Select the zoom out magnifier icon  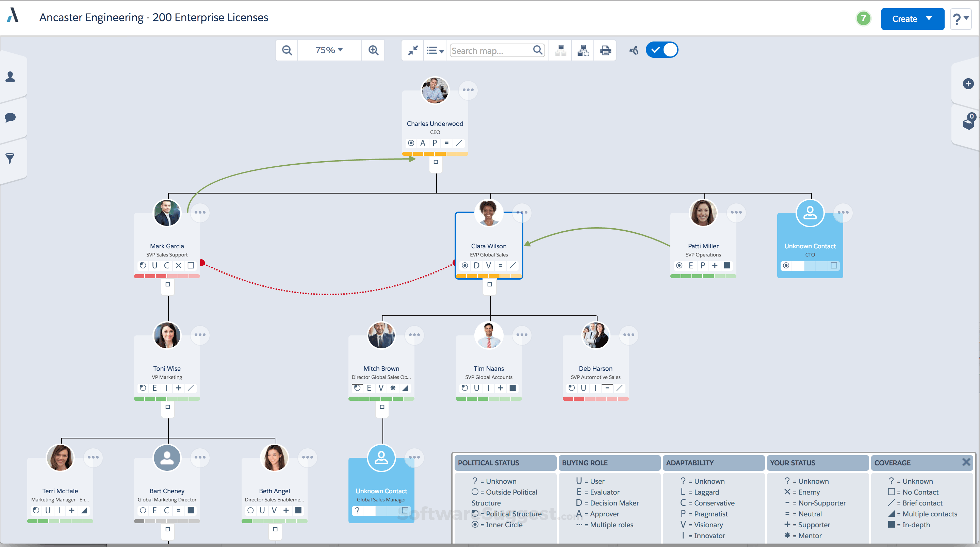point(287,50)
